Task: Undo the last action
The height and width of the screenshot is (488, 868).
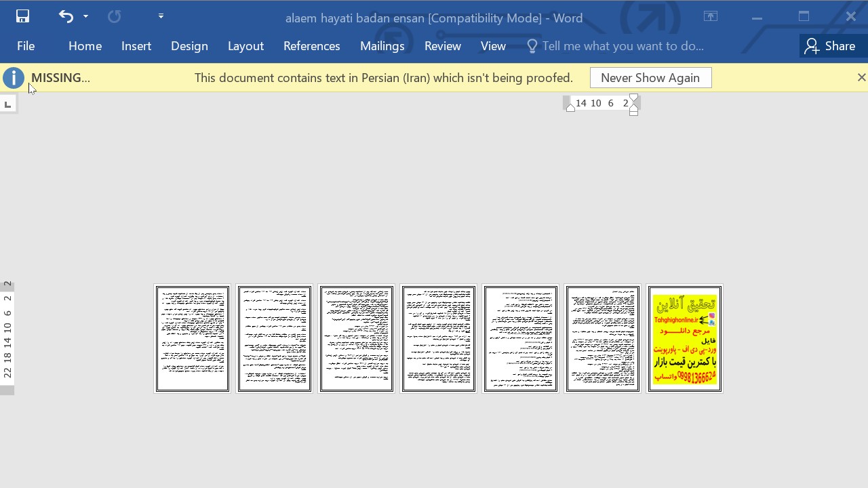Action: 66,16
